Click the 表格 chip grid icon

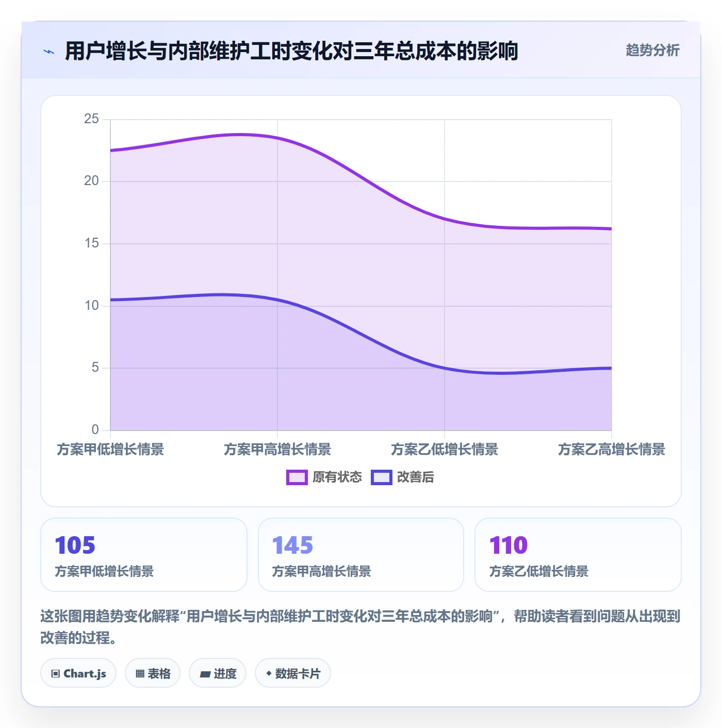pos(140,674)
